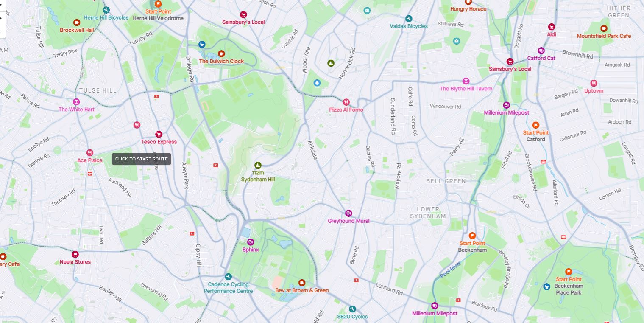The height and width of the screenshot is (323, 644).
Task: Click the Ace Plaice restaurant marker
Action: click(x=90, y=153)
